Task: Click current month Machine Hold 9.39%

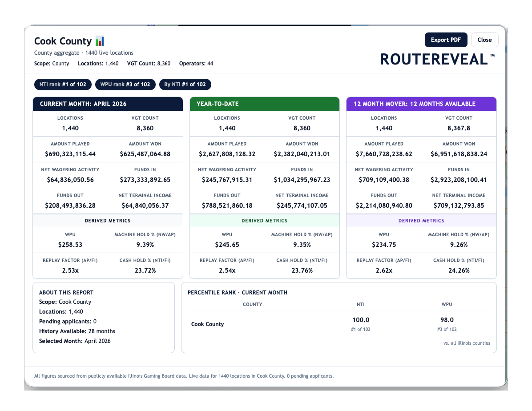Action: [145, 245]
